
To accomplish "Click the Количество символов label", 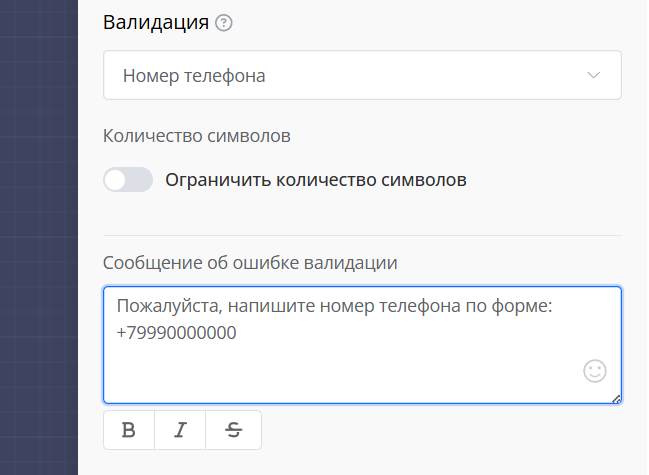I will [x=196, y=135].
